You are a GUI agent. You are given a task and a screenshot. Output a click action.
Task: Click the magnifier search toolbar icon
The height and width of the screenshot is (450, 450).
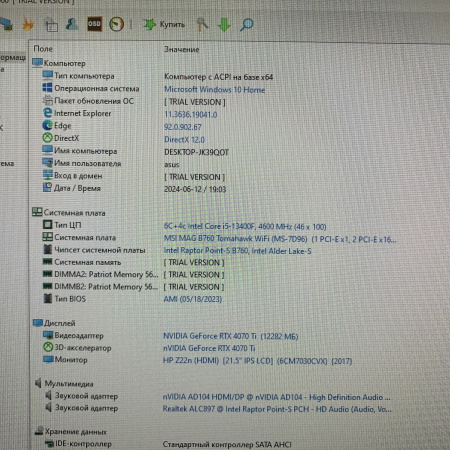[246, 25]
